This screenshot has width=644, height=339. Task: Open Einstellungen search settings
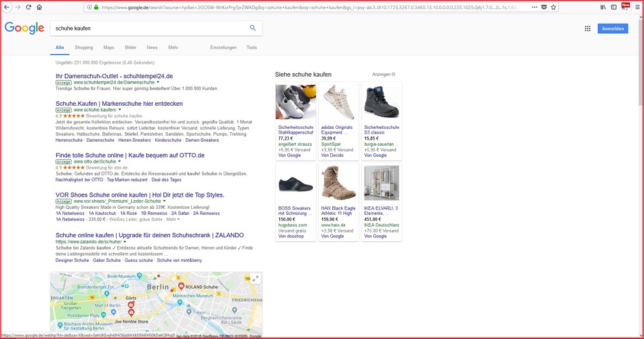223,47
